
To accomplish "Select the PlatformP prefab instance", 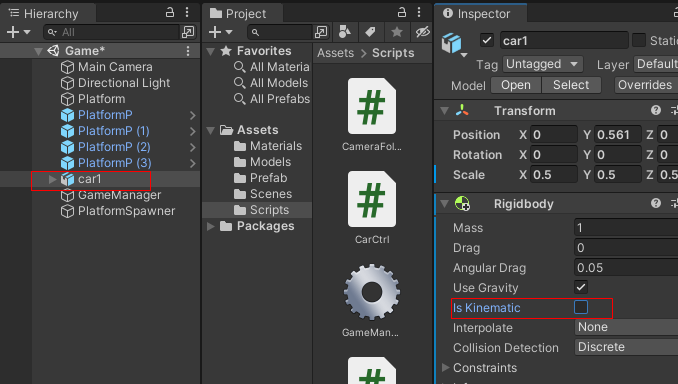I will tap(105, 115).
